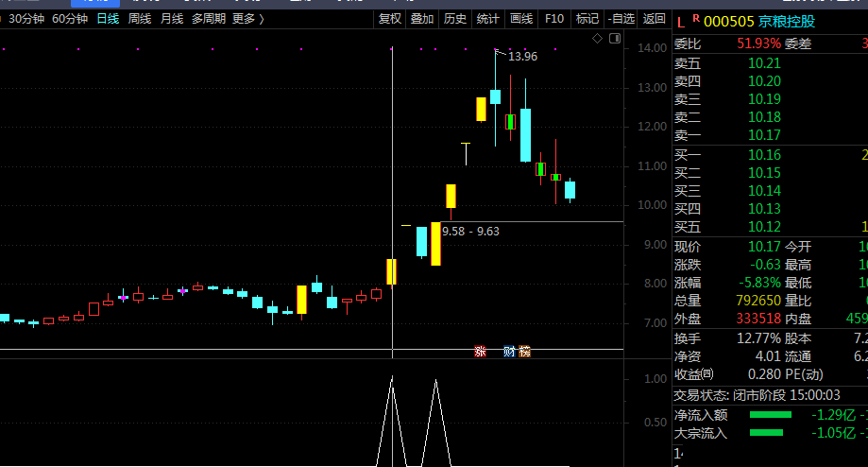The height and width of the screenshot is (467, 868).
Task: Toggle the -自选 watchlist button
Action: coord(621,19)
